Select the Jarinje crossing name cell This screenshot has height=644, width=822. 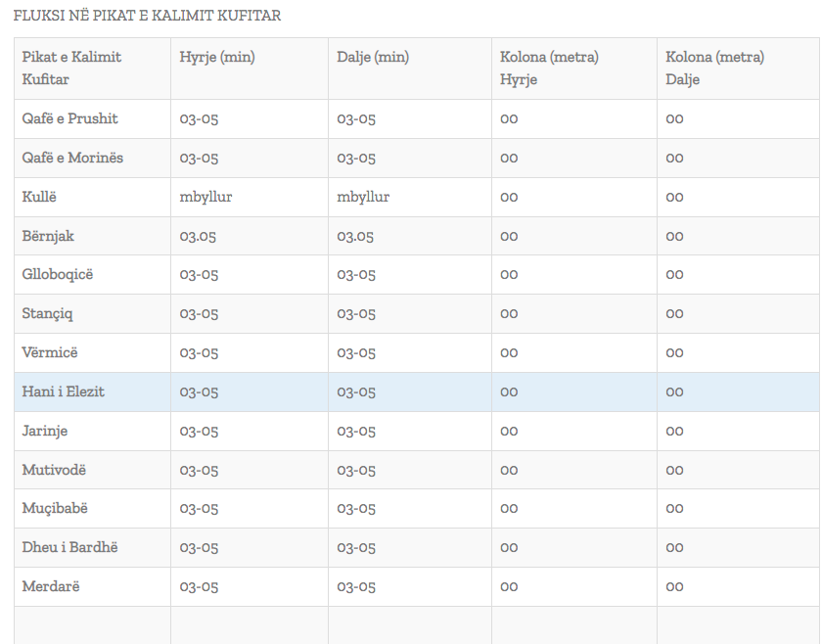[45, 431]
